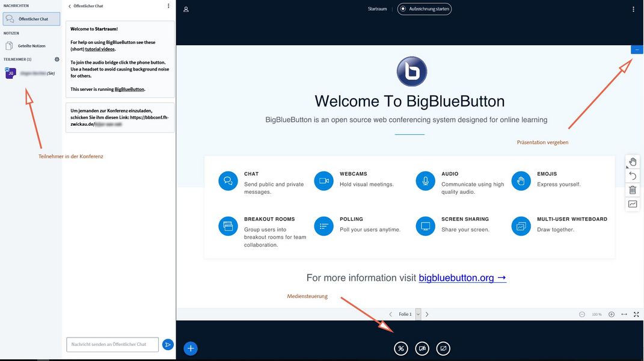Send the chat message
The height and width of the screenshot is (361, 644).
tap(168, 345)
